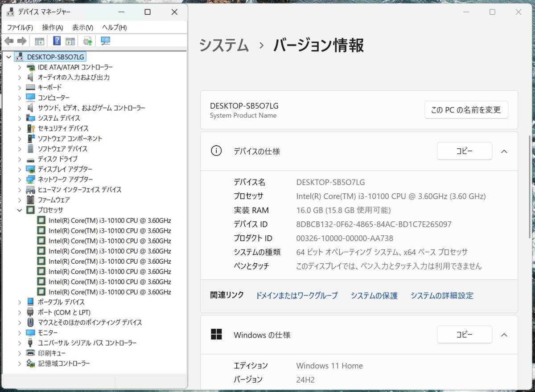The image size is (535, 392).
Task: Toggle the console tree show/hide icon
Action: 40,41
